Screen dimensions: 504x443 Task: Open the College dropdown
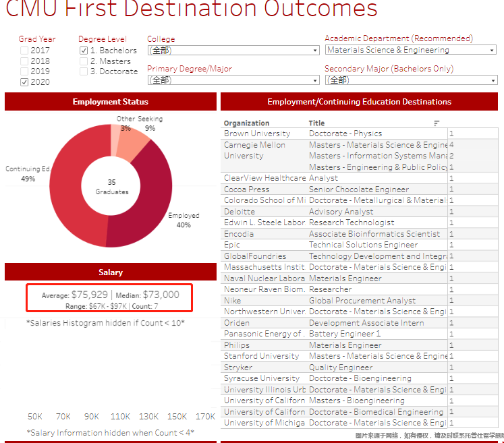[233, 50]
